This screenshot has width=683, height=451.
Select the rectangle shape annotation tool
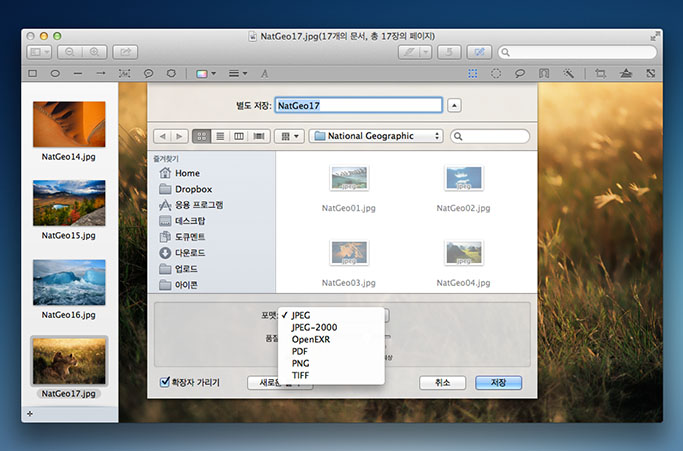coord(33,73)
